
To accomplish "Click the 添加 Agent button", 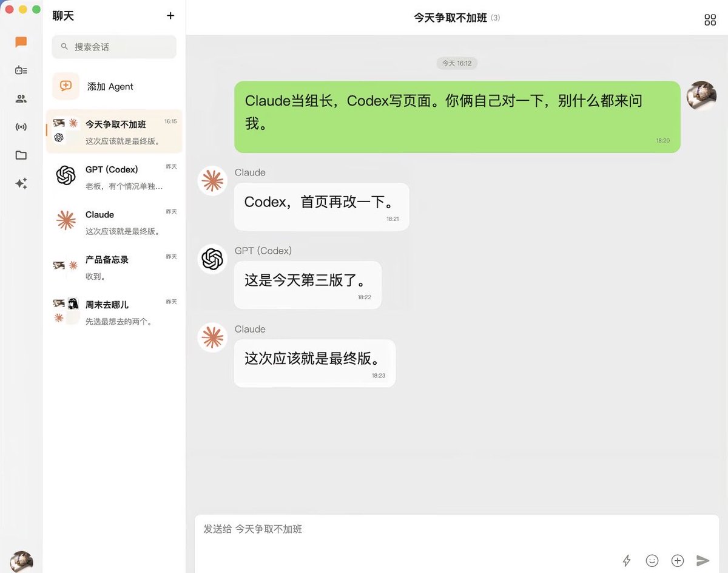I will point(114,86).
